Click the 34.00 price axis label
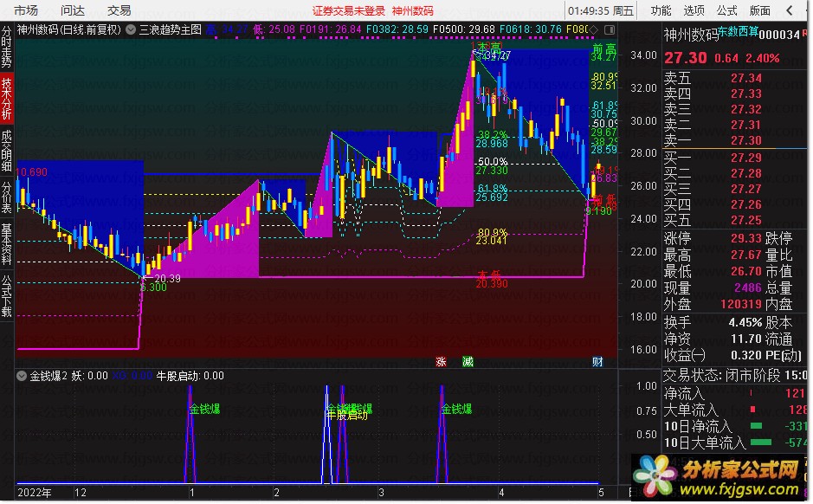 tap(643, 55)
